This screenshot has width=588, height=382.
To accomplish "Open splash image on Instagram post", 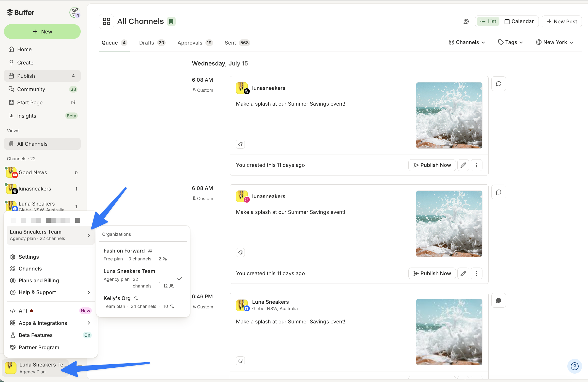I will click(x=449, y=224).
